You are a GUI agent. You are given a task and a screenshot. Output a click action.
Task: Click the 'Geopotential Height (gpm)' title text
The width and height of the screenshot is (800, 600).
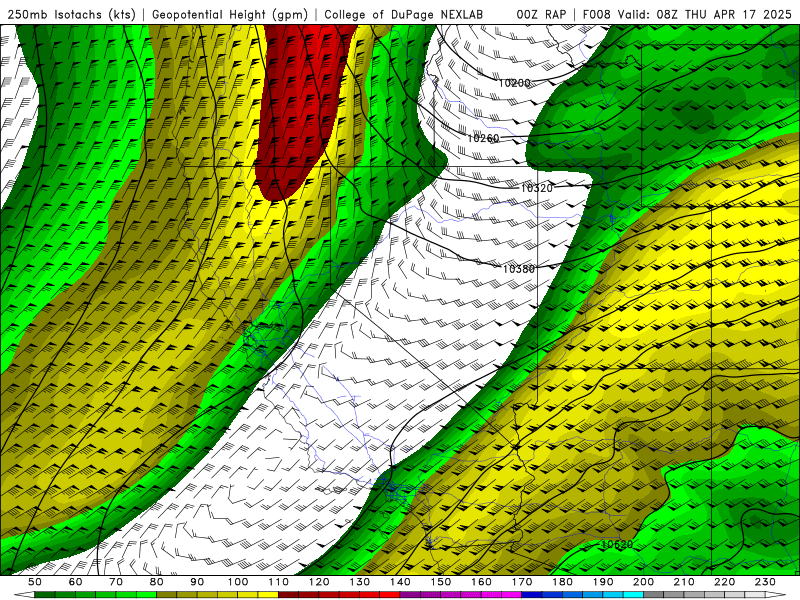click(230, 15)
